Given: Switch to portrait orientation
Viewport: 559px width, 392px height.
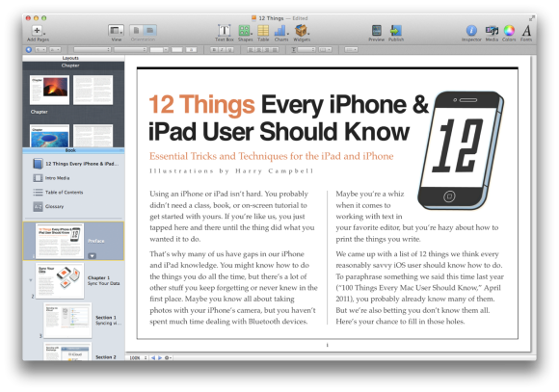Looking at the screenshot, I should pos(136,31).
